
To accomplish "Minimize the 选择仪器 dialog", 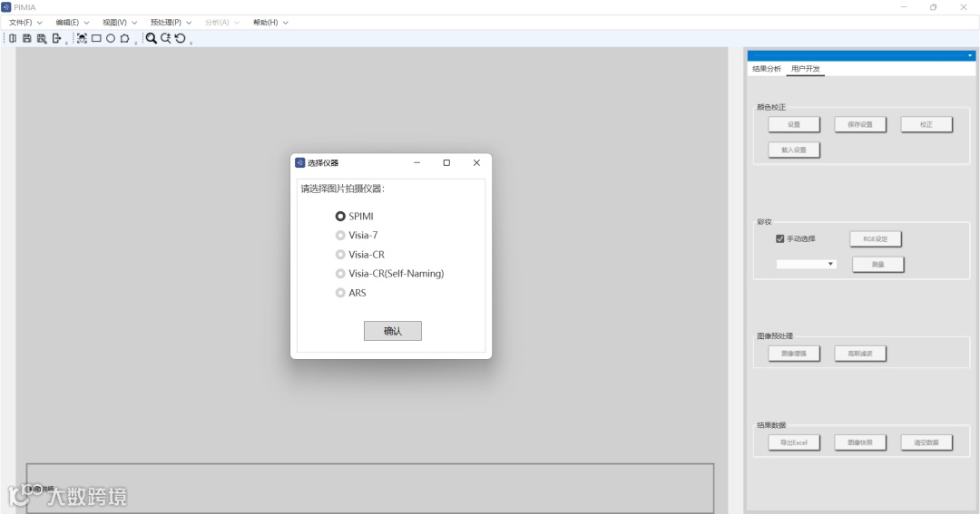I will 416,162.
